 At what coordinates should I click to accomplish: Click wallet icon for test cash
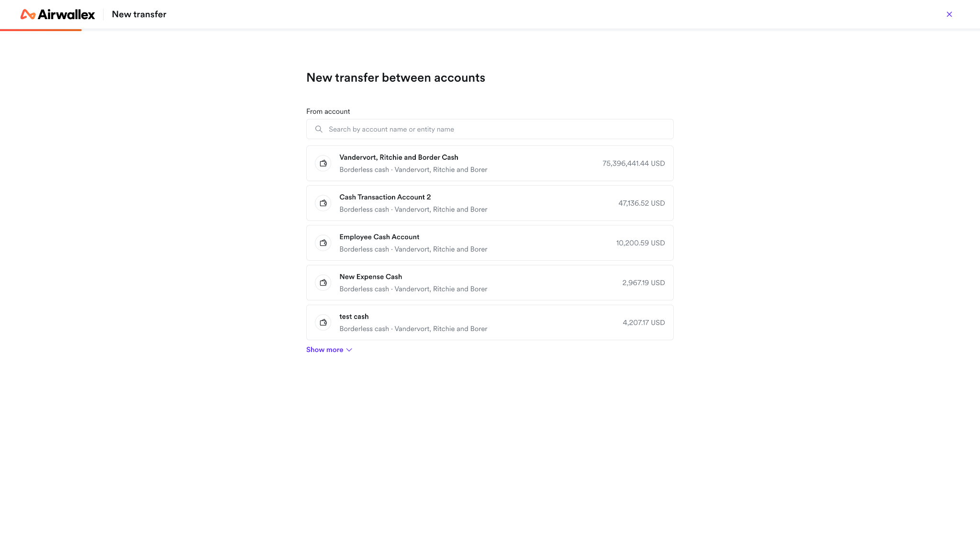pyautogui.click(x=323, y=322)
